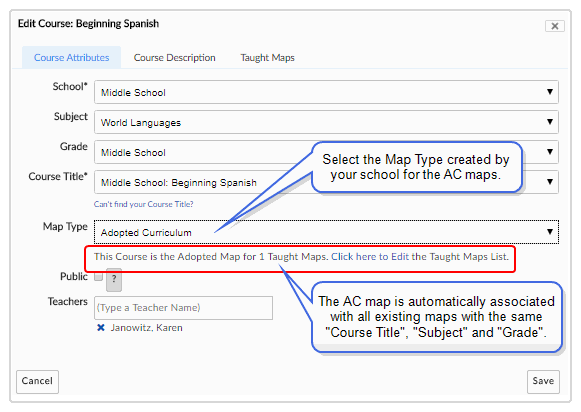Switch to the Course Description tab
Screen dimensions: 581x412
click(x=175, y=58)
